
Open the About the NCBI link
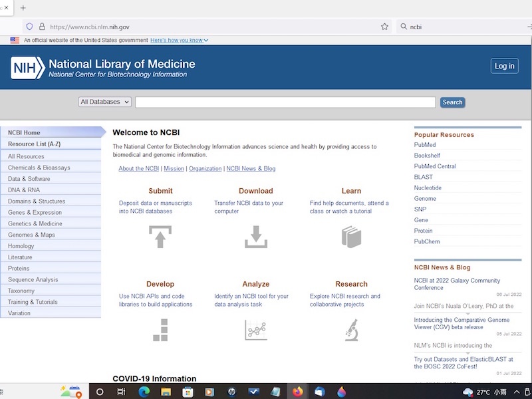coord(139,169)
